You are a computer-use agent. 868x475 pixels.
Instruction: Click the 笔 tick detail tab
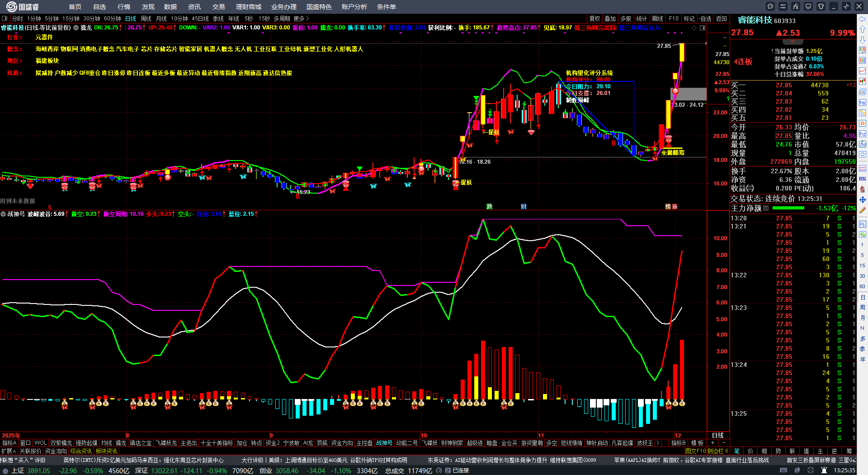tap(736, 451)
